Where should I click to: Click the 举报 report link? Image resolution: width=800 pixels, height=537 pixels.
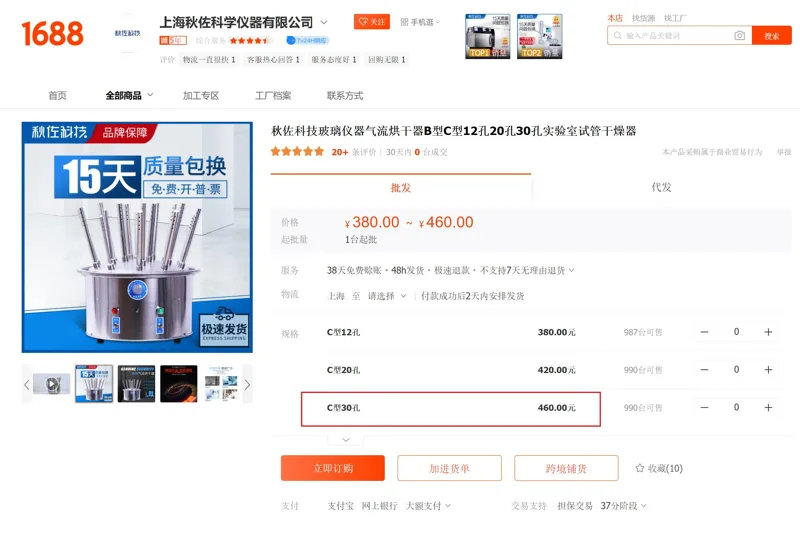tap(784, 152)
